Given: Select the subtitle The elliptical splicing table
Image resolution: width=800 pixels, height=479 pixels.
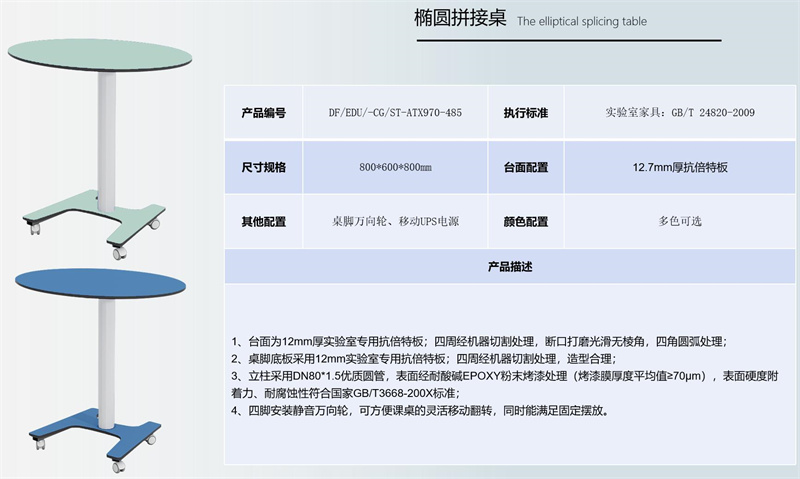Looking at the screenshot, I should (582, 21).
